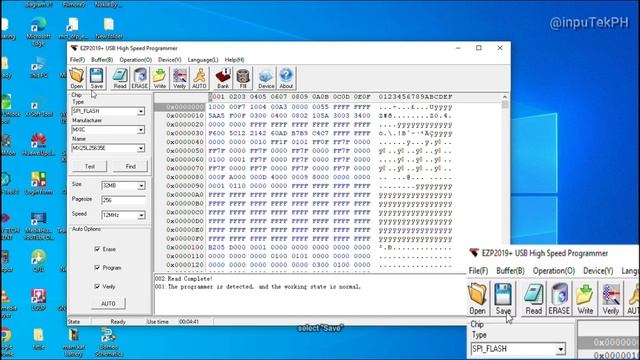Expand the chip Type dropdown SPI_FLASH
640x360 pixels.
[141, 111]
